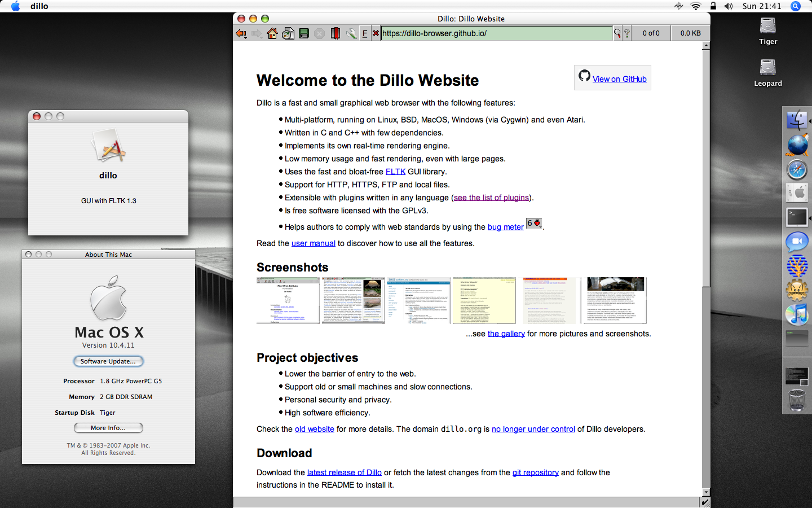Click the GitHub Octocat logo near View on GitHub
Viewport: 812px width, 508px height.
point(585,76)
